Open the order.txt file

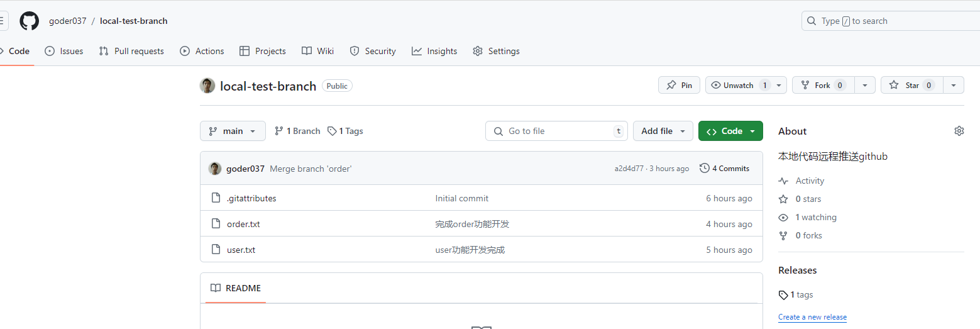[x=243, y=224]
